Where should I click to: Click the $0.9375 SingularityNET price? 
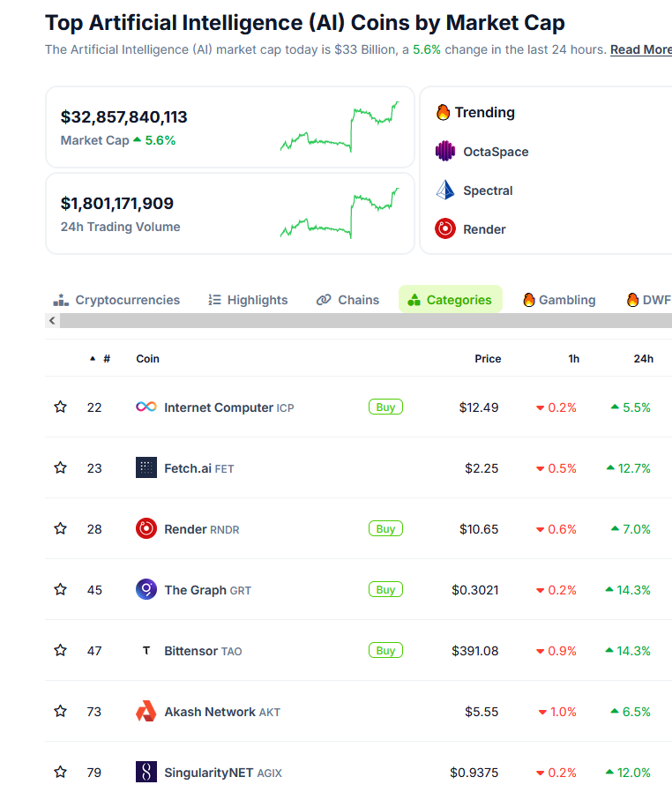474,773
